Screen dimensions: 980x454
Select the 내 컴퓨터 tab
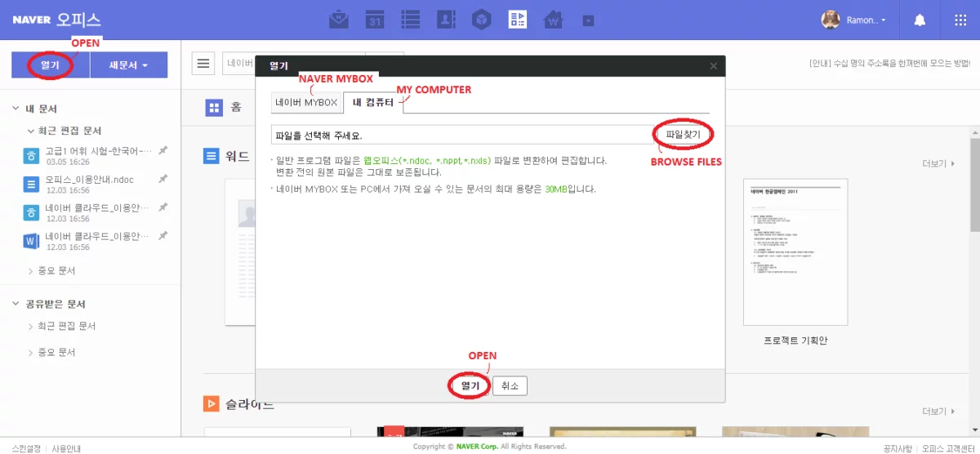coord(373,103)
